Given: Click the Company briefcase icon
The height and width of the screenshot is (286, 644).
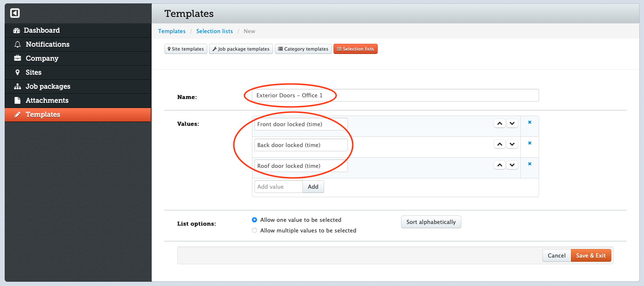Looking at the screenshot, I should (x=17, y=58).
